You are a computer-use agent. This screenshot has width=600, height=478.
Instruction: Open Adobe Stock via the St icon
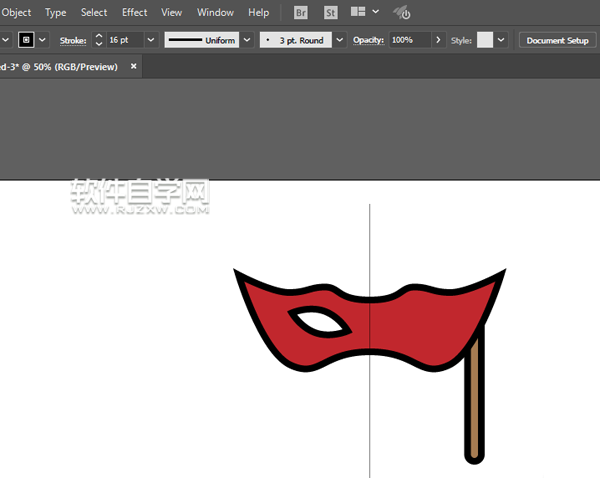[x=329, y=13]
